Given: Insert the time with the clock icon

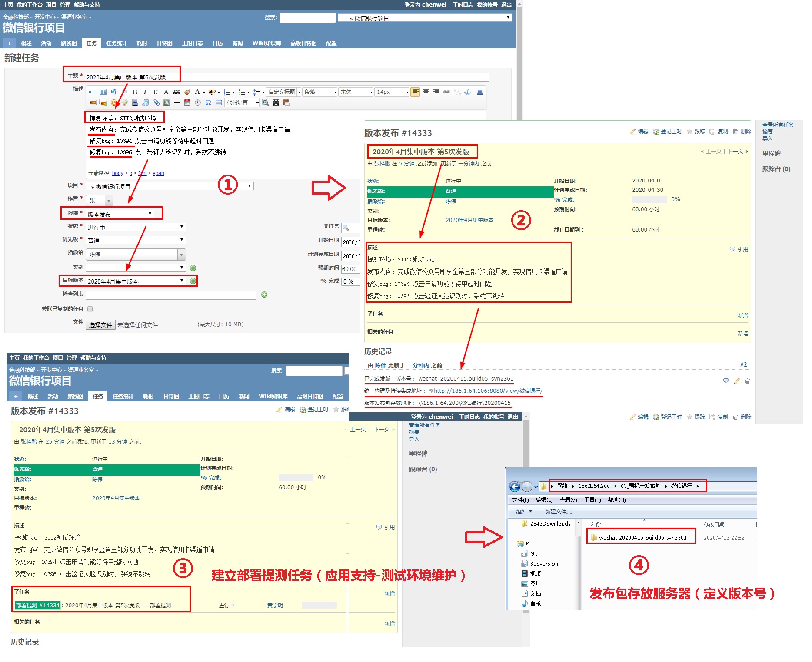Looking at the screenshot, I should click(x=198, y=103).
